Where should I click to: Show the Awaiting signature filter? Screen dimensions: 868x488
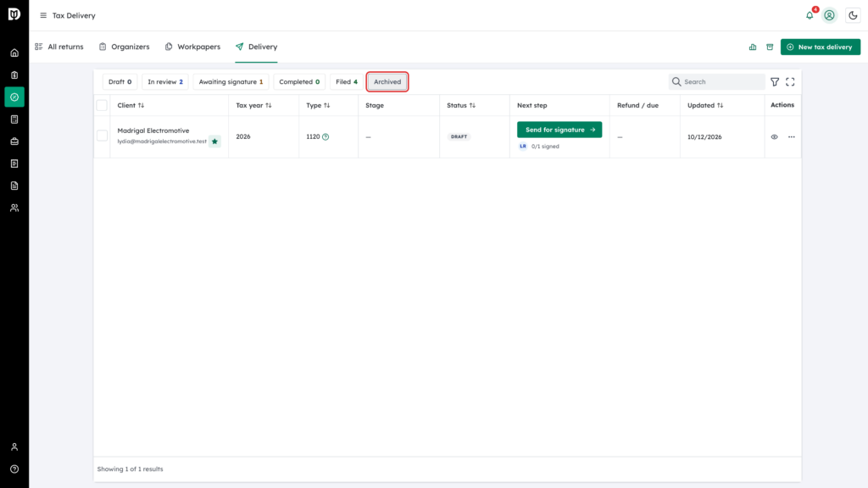[x=231, y=82]
